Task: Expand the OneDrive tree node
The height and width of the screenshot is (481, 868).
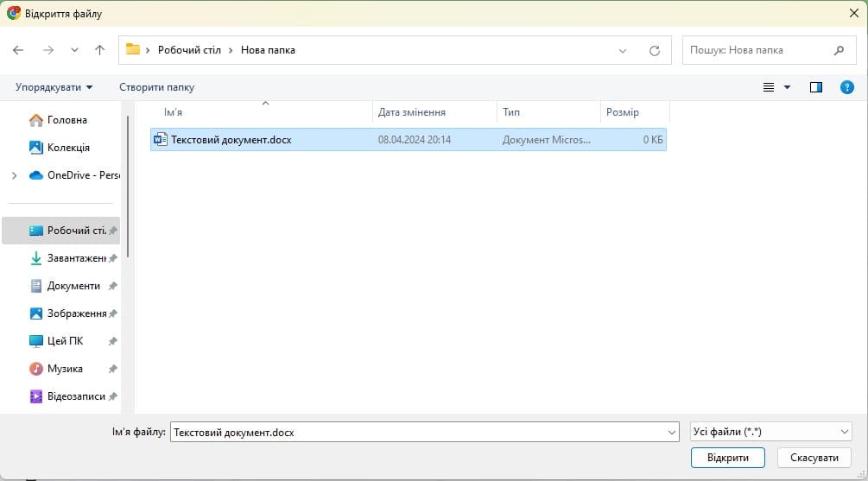Action: pyautogui.click(x=14, y=175)
